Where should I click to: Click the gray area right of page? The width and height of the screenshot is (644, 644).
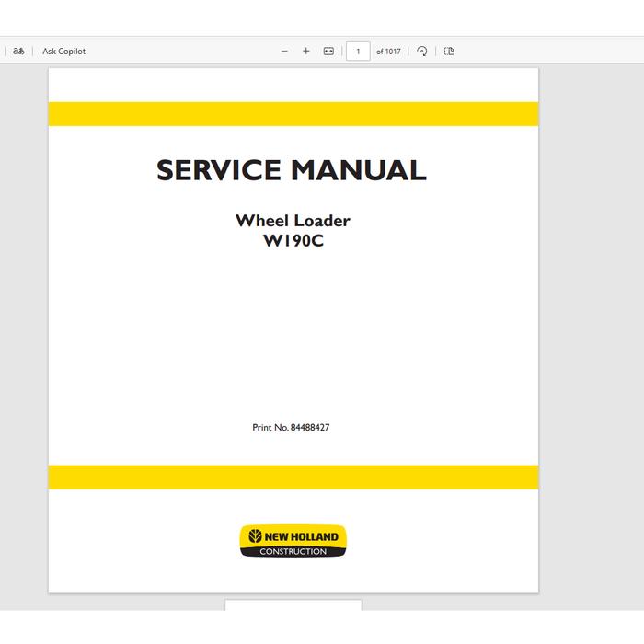tap(591, 322)
